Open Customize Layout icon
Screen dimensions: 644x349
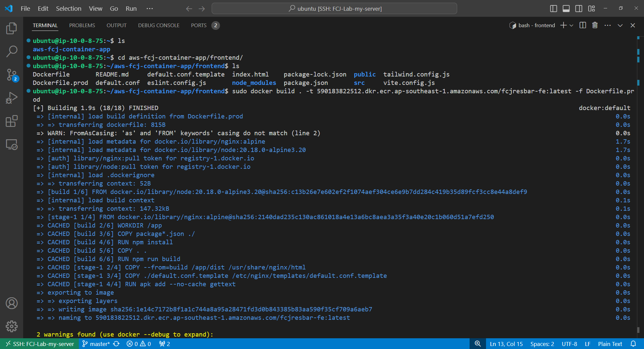point(592,9)
